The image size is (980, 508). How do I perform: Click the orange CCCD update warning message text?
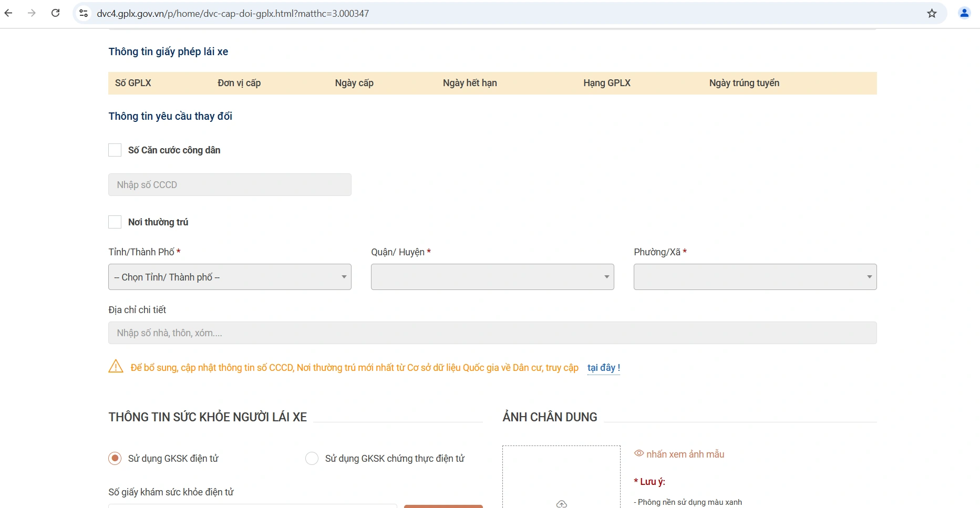(354, 368)
